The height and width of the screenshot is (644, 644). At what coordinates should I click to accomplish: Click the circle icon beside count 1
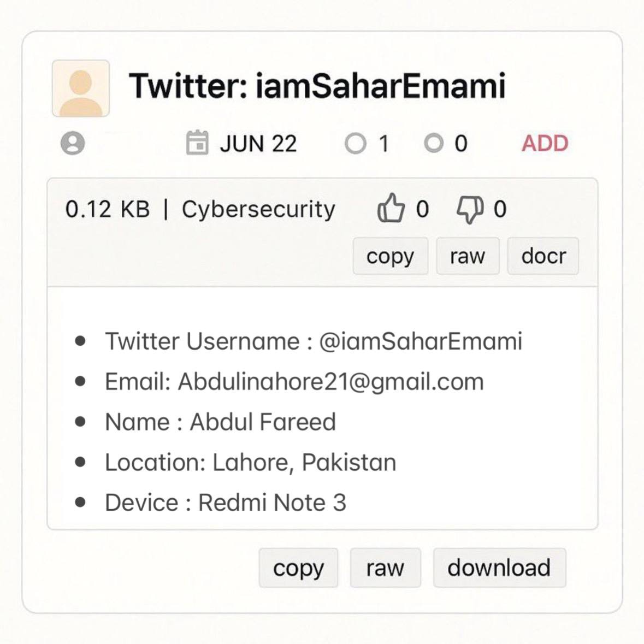355,143
